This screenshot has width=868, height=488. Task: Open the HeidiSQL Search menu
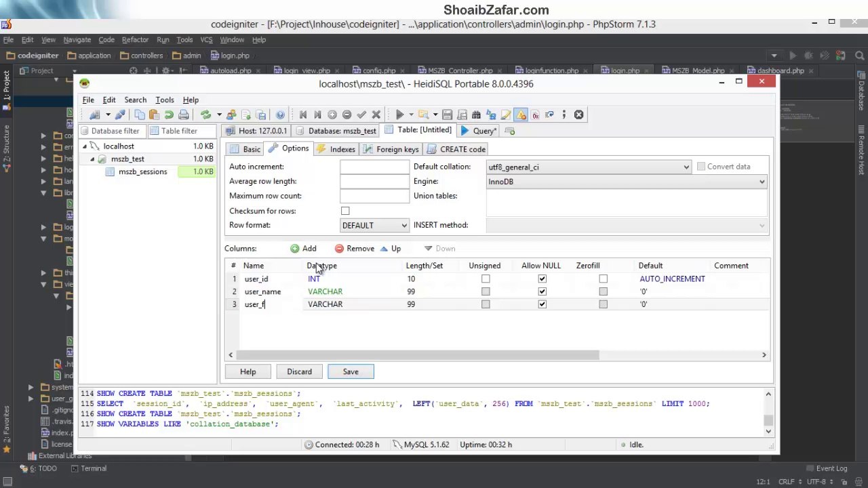[x=135, y=100]
